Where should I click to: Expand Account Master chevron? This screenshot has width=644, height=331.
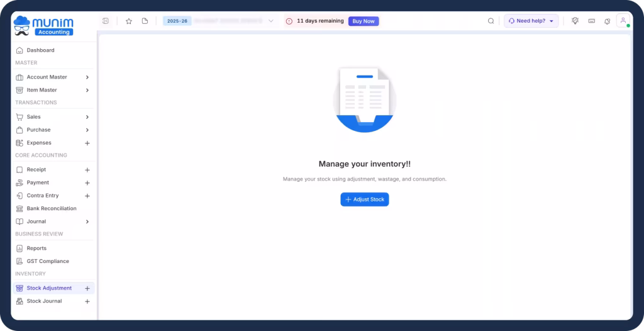(87, 77)
